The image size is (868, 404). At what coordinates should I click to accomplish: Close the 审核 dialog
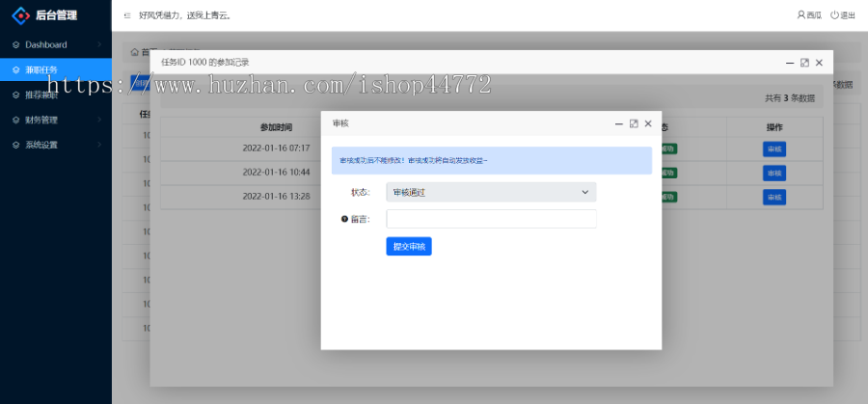point(648,124)
